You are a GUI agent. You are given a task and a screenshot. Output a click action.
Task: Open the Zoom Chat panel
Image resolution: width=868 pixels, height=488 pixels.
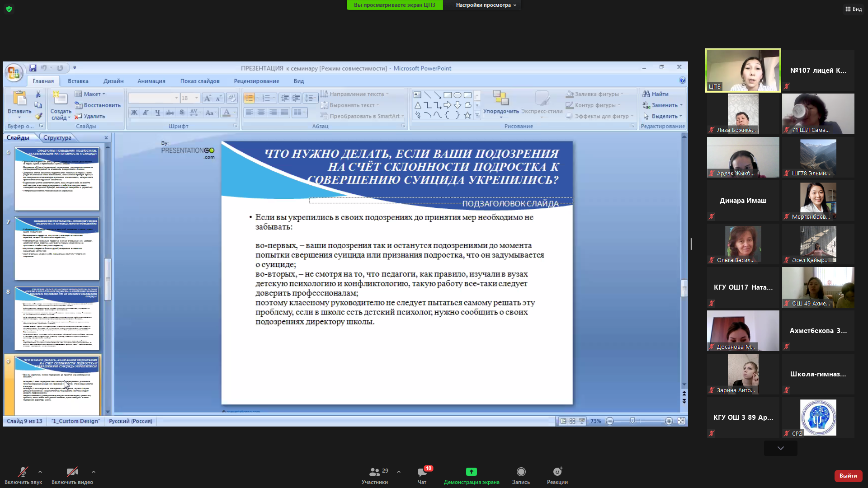coord(422,473)
